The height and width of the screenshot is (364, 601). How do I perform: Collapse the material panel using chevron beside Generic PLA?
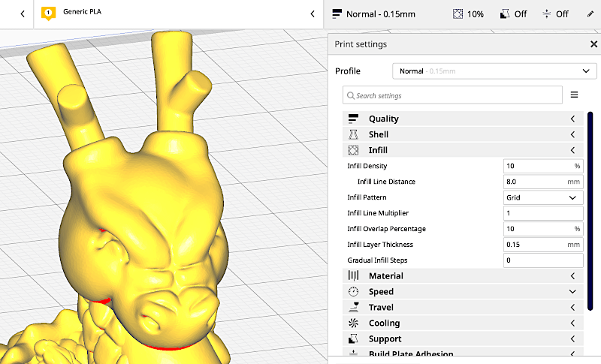pos(313,14)
